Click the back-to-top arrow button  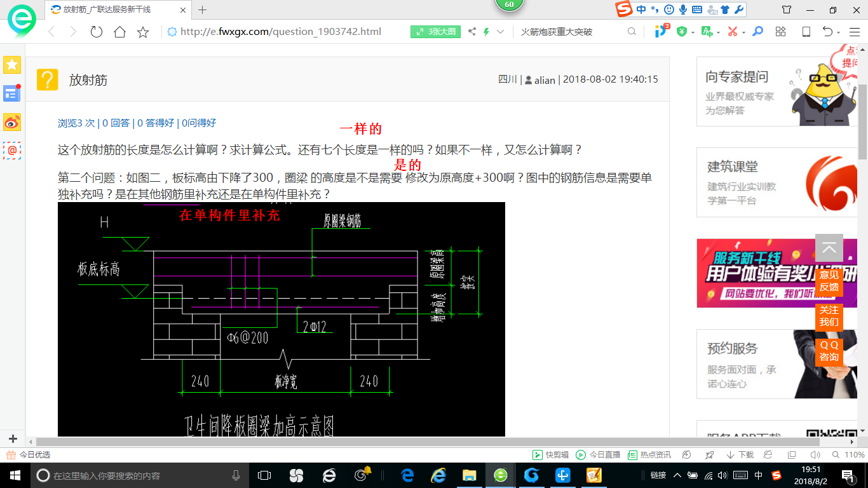pos(829,248)
